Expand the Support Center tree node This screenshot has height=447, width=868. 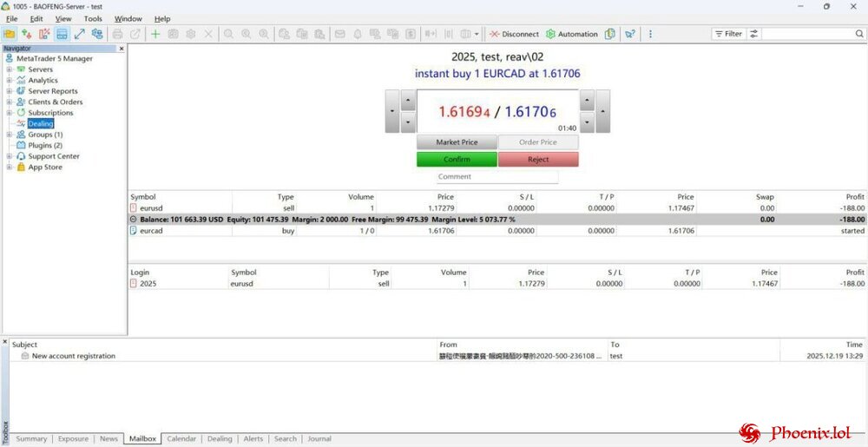click(9, 156)
